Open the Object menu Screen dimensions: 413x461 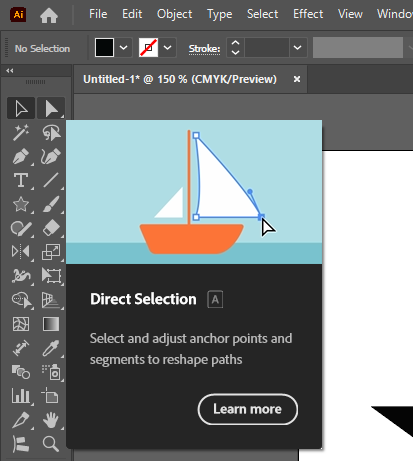point(174,14)
